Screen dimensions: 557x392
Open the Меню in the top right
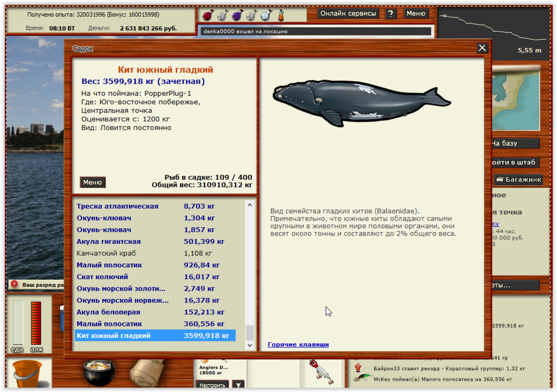416,13
